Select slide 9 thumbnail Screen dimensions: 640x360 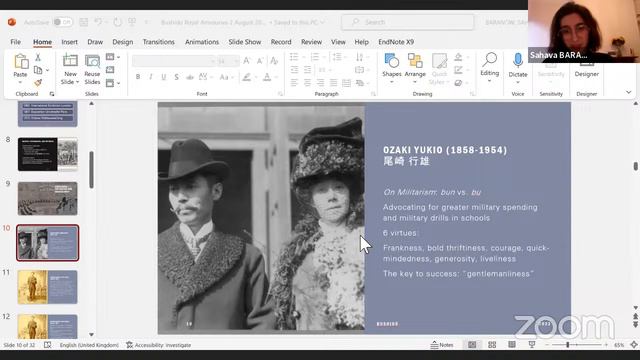tap(47, 198)
